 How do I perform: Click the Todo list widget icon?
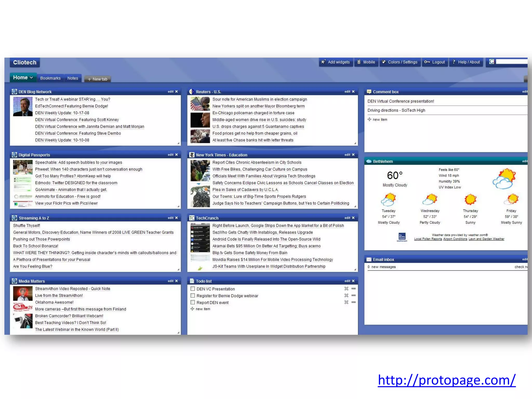coord(192,281)
